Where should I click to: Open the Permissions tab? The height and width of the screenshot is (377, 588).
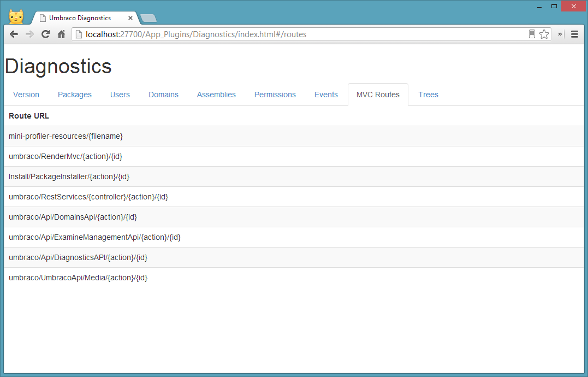click(275, 95)
